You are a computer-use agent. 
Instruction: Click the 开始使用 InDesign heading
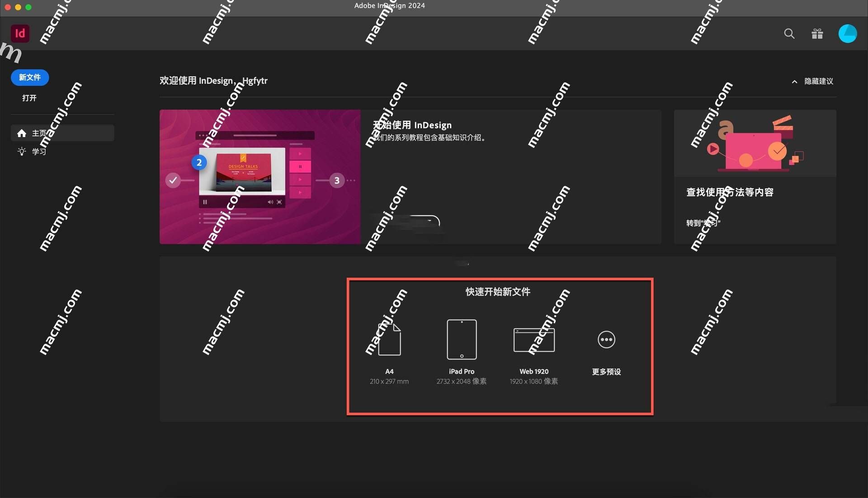[x=412, y=125]
